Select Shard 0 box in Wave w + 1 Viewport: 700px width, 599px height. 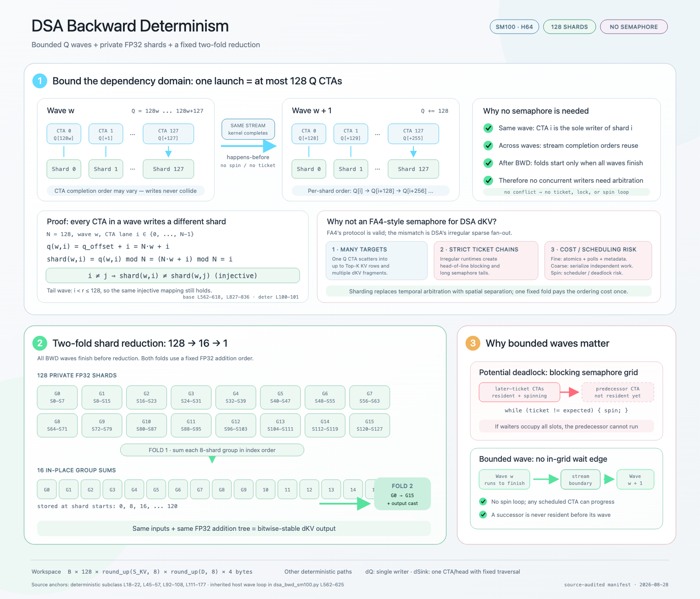click(309, 169)
